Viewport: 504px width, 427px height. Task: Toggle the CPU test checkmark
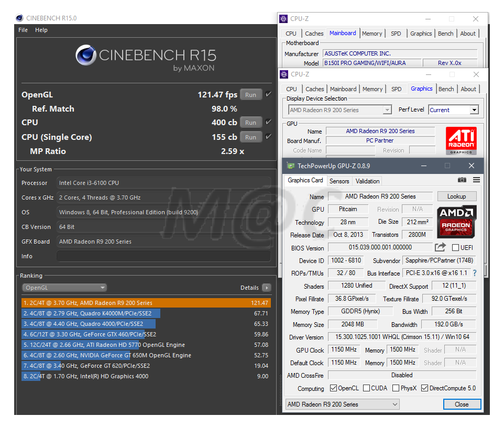269,122
